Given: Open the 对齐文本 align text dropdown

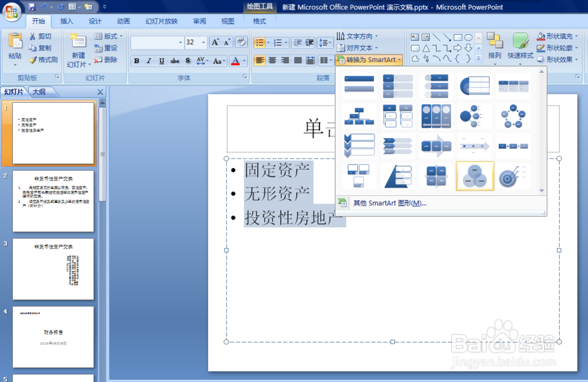Looking at the screenshot, I should (358, 48).
